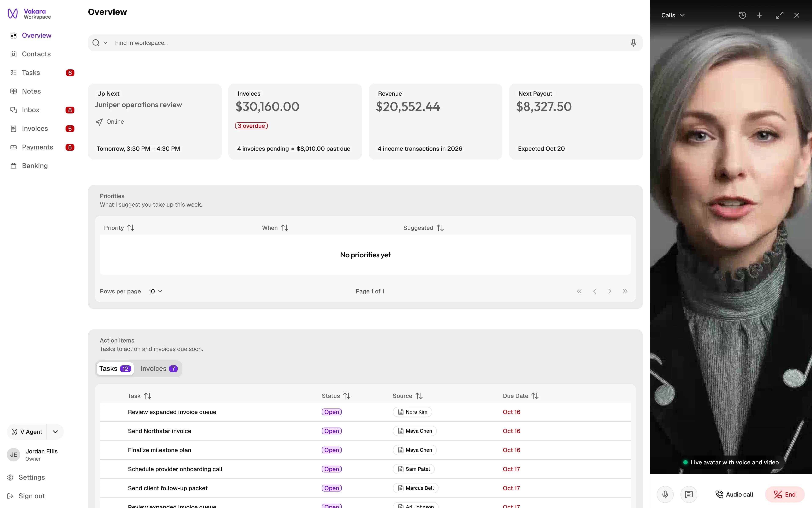This screenshot has width=812, height=508.
Task: End the current call
Action: click(x=785, y=494)
